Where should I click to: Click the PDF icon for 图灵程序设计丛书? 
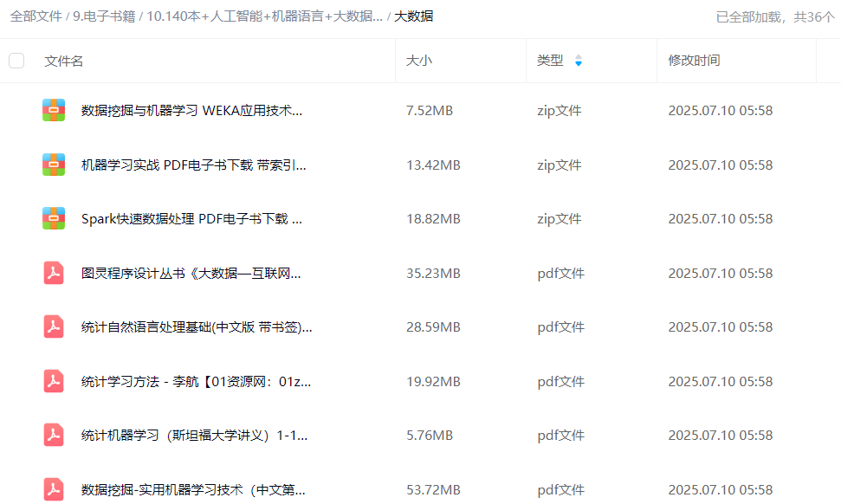coord(54,273)
